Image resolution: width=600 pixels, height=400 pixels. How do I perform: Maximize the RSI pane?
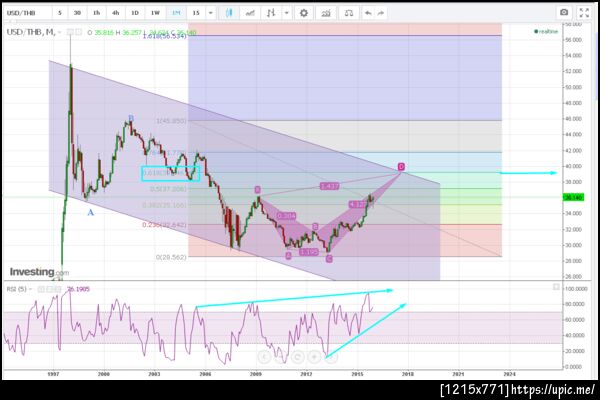556,287
